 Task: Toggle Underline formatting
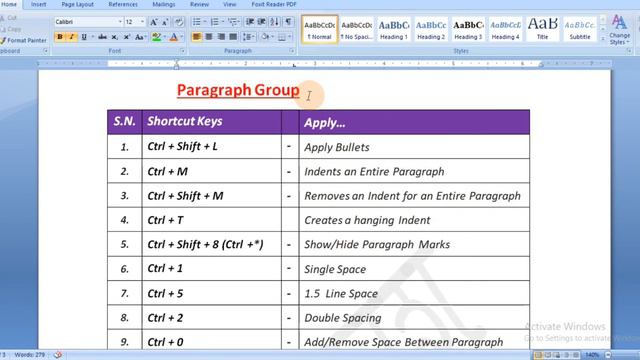(x=84, y=37)
